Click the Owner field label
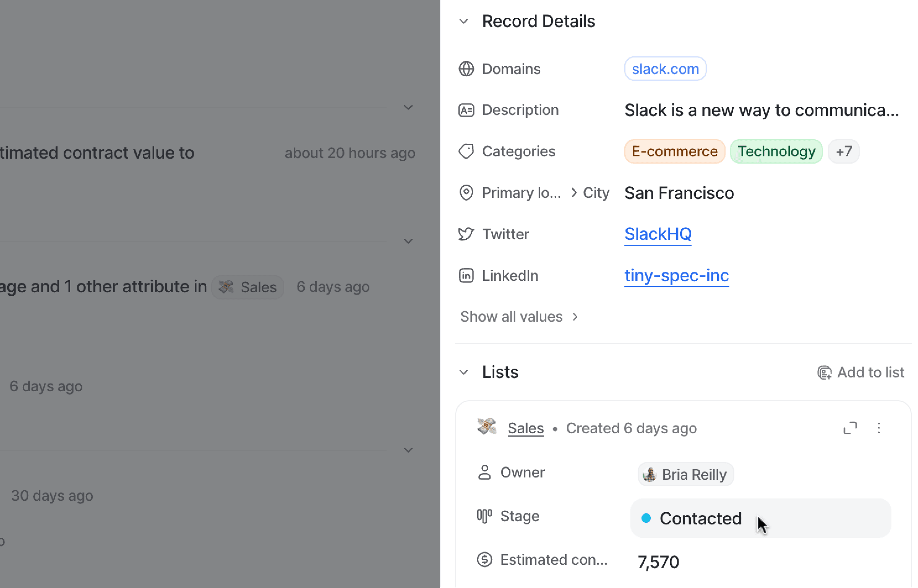Viewport: 918px width, 588px height. point(522,473)
